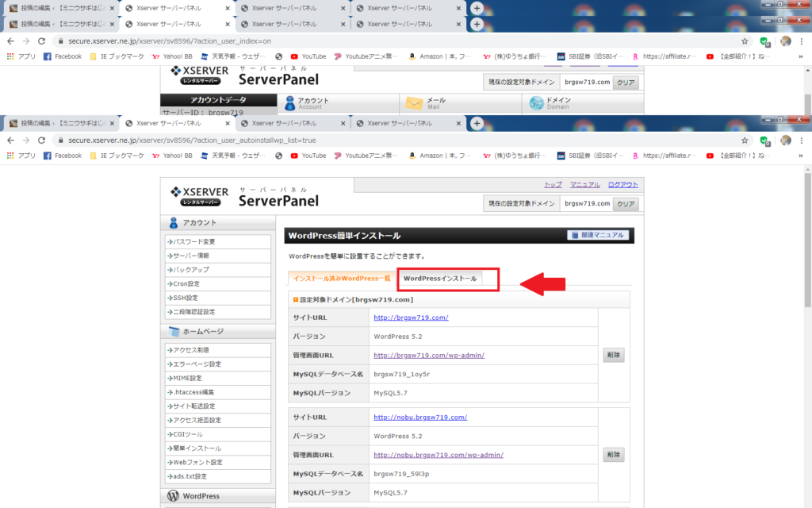Click the address bar showing the autoinstallwp_list URL
Viewport: 812px width, 508px height.
click(x=396, y=140)
